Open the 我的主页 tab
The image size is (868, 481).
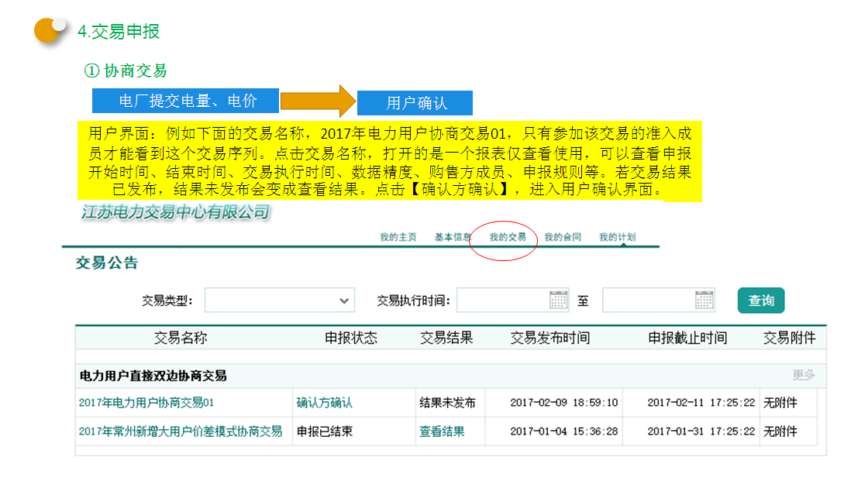(398, 237)
